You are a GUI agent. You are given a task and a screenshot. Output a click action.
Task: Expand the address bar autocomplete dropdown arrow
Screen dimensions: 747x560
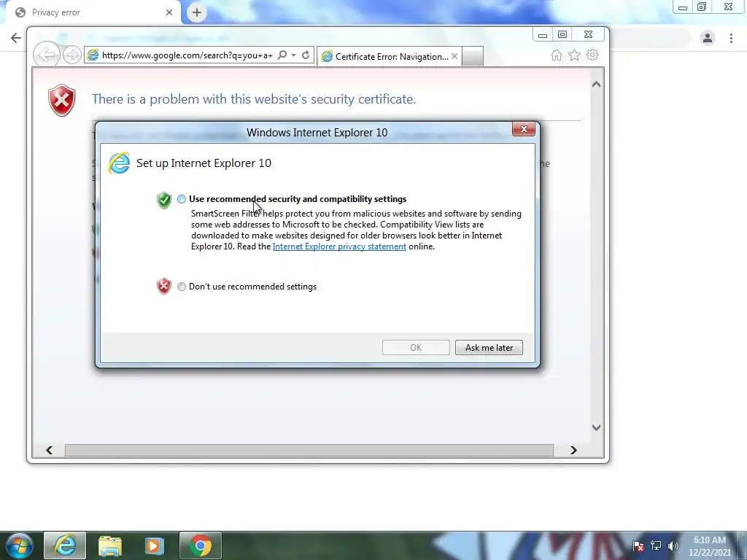tap(294, 55)
